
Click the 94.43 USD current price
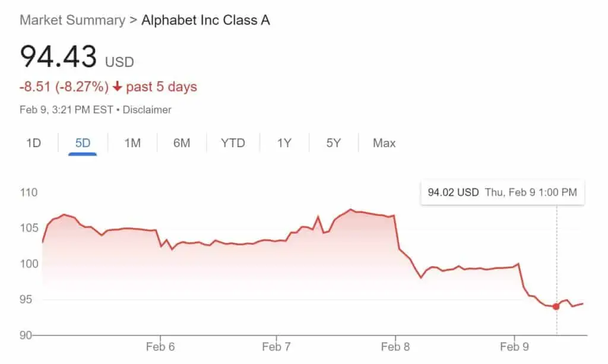coord(77,57)
